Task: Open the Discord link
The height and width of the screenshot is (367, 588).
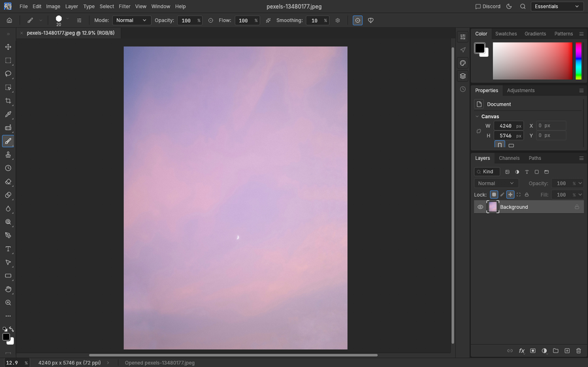Action: (487, 7)
